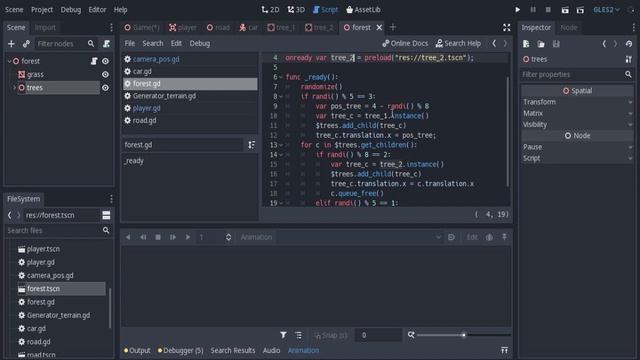Stop the running scene
This screenshot has width=640, height=360.
point(548,9)
